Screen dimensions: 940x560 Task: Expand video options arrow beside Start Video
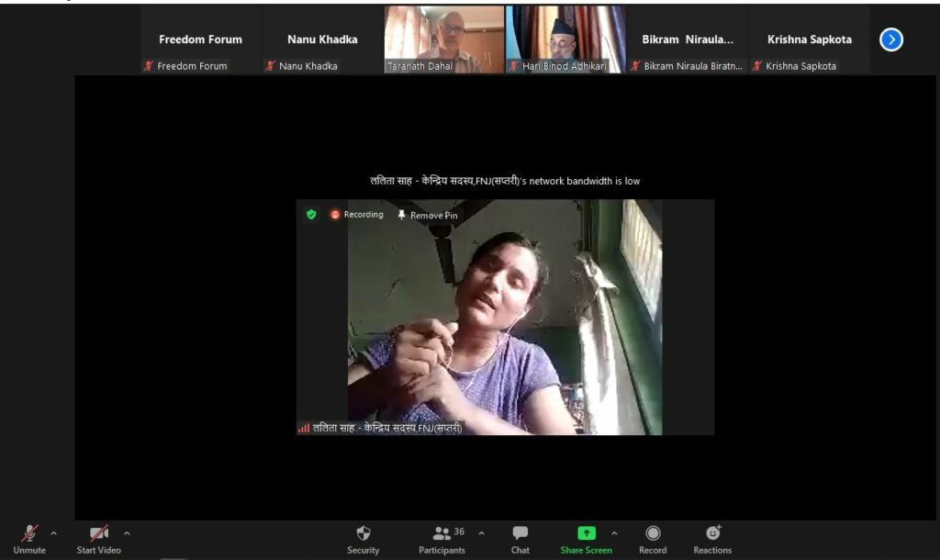pyautogui.click(x=127, y=532)
